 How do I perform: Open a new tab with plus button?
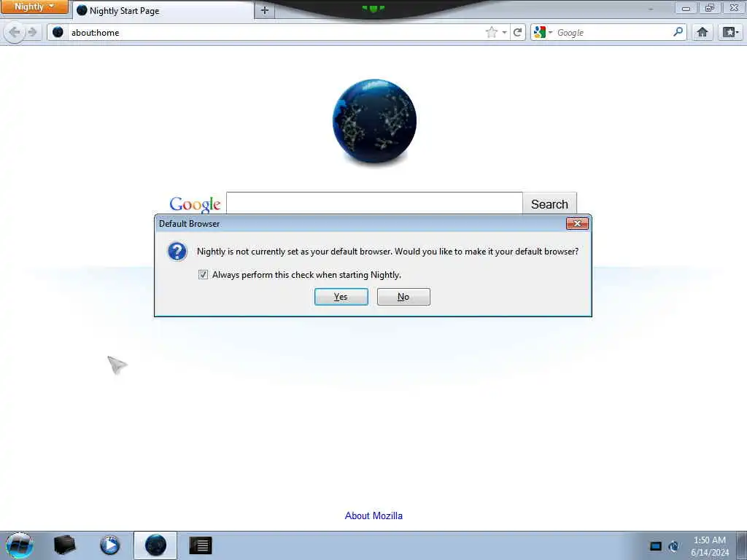tap(265, 10)
